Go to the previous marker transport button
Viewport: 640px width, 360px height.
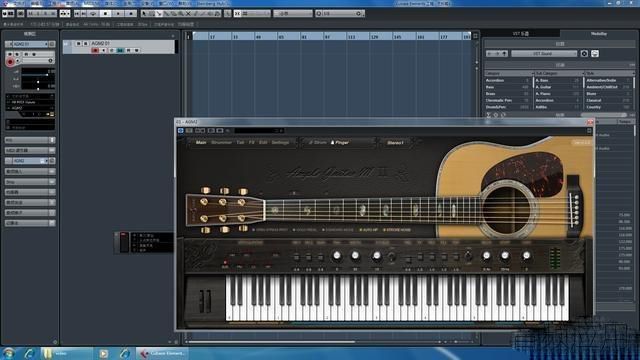(77, 13)
